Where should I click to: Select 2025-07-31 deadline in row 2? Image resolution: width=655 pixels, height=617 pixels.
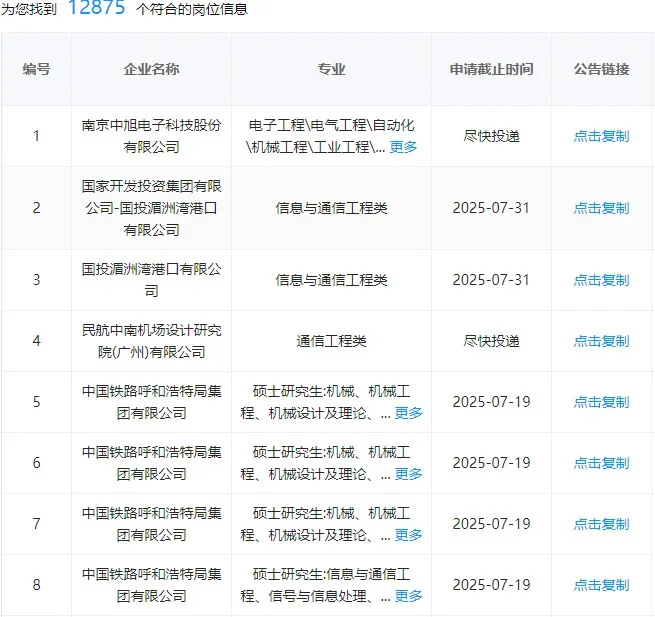point(491,208)
